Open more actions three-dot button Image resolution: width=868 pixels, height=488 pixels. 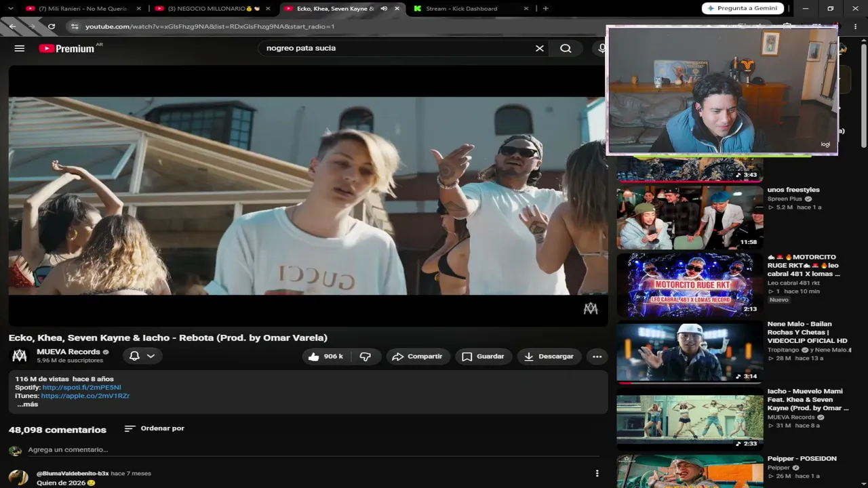click(597, 357)
